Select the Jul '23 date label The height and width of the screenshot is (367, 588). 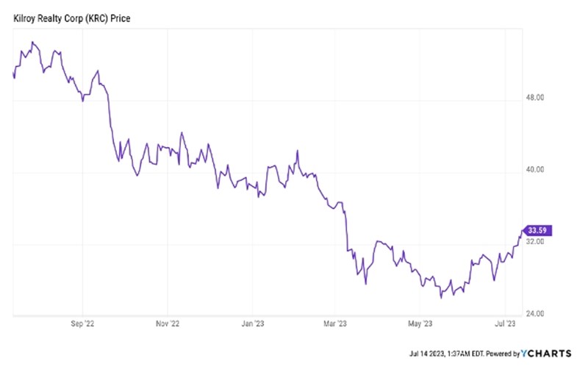click(506, 323)
